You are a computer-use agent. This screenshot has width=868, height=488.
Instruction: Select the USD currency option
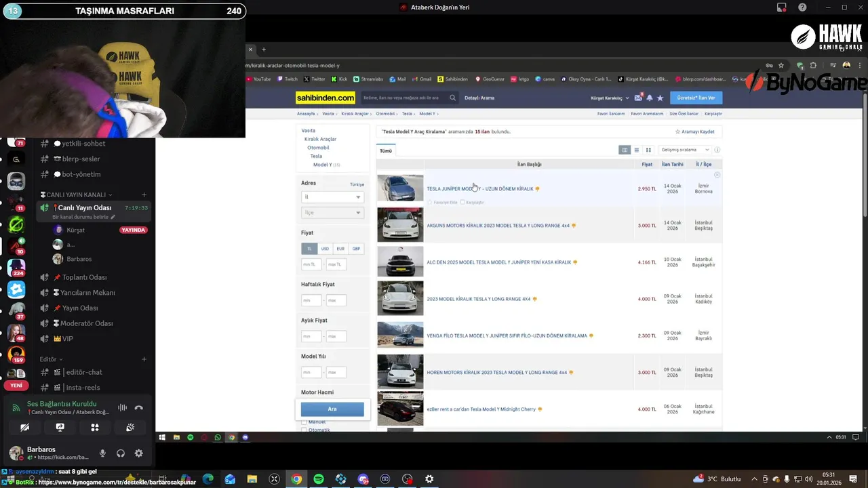[325, 249]
